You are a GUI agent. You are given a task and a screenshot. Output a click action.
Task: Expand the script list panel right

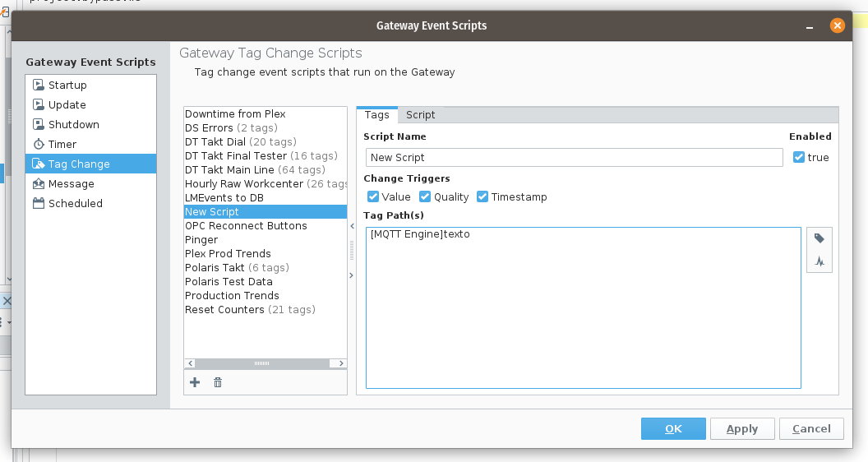pos(352,275)
